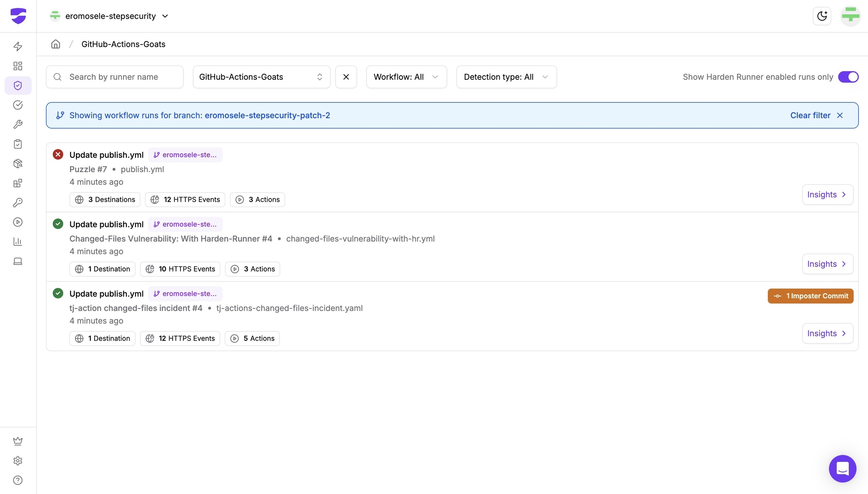Open the lightning bolt sidebar icon

click(18, 46)
